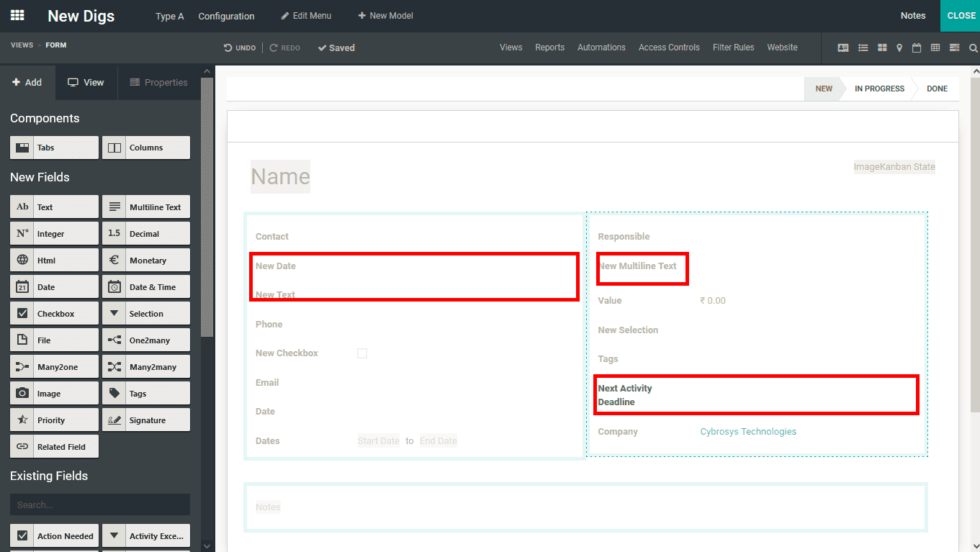Tick the New Checkbox field on the form
This screenshot has width=980, height=552.
pyautogui.click(x=362, y=353)
